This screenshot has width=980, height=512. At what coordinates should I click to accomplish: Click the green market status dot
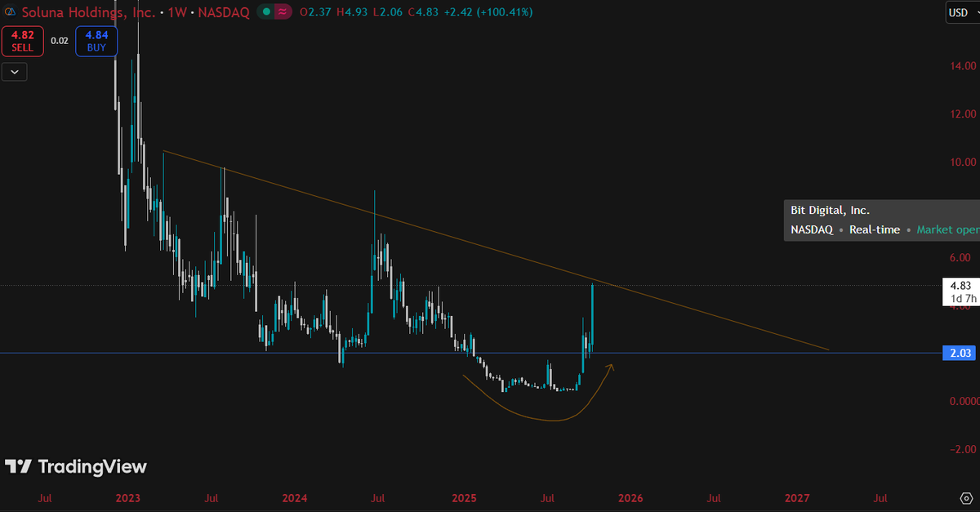tap(266, 12)
